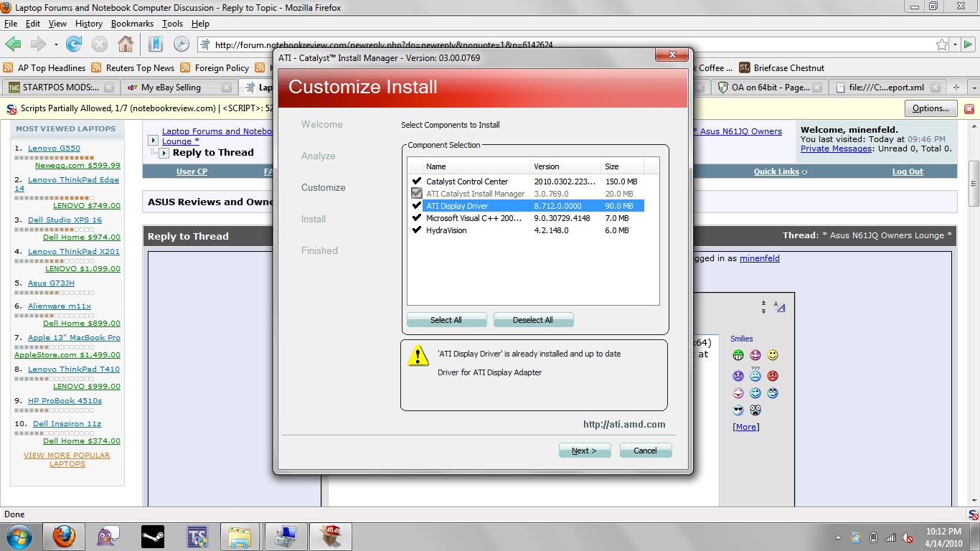Click in the Firefox URL address field

pos(567,44)
